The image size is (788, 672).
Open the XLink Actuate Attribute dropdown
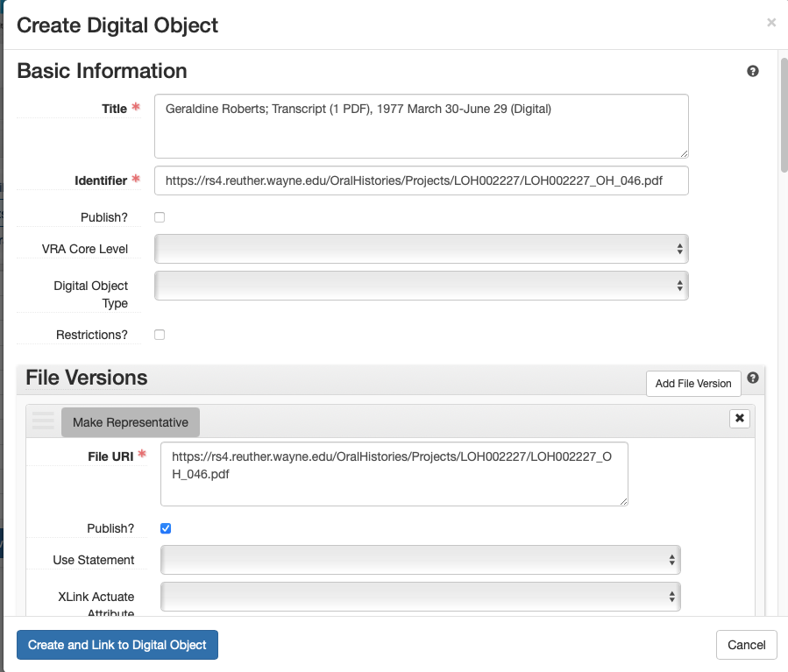pos(421,597)
